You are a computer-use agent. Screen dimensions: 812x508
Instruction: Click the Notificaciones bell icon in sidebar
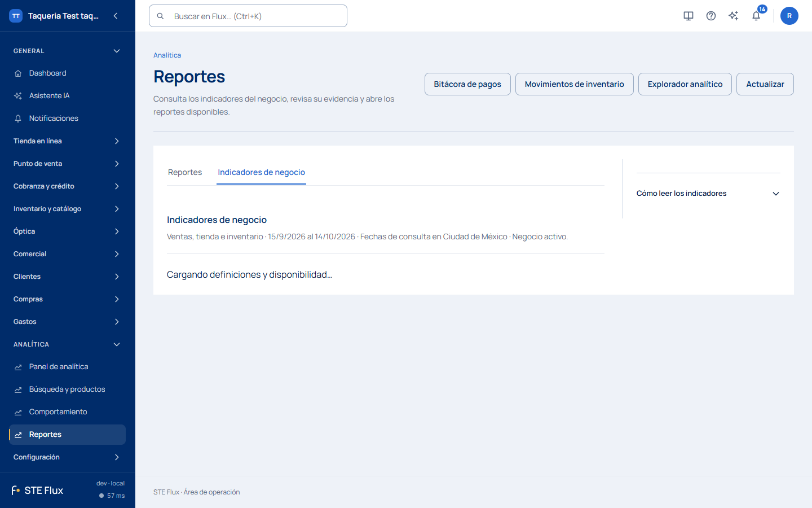(18, 119)
